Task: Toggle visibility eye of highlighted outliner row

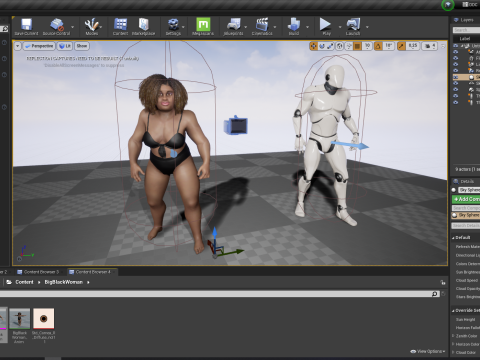Action: click(x=456, y=77)
